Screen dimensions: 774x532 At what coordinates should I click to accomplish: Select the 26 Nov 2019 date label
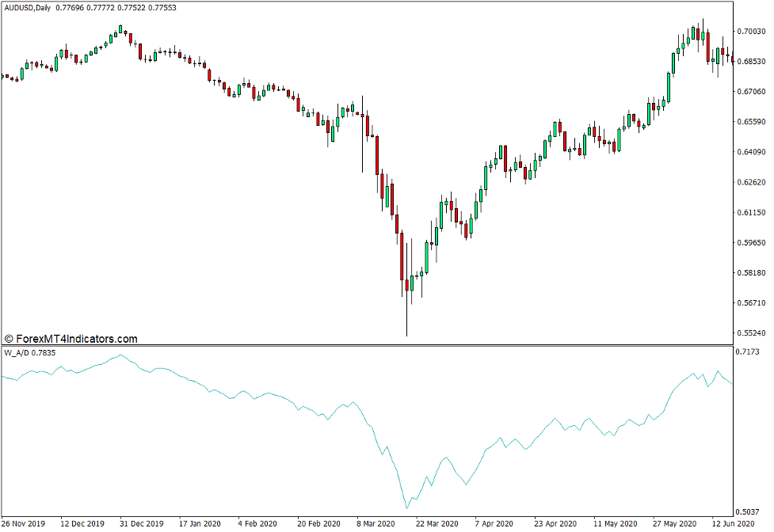click(25, 523)
